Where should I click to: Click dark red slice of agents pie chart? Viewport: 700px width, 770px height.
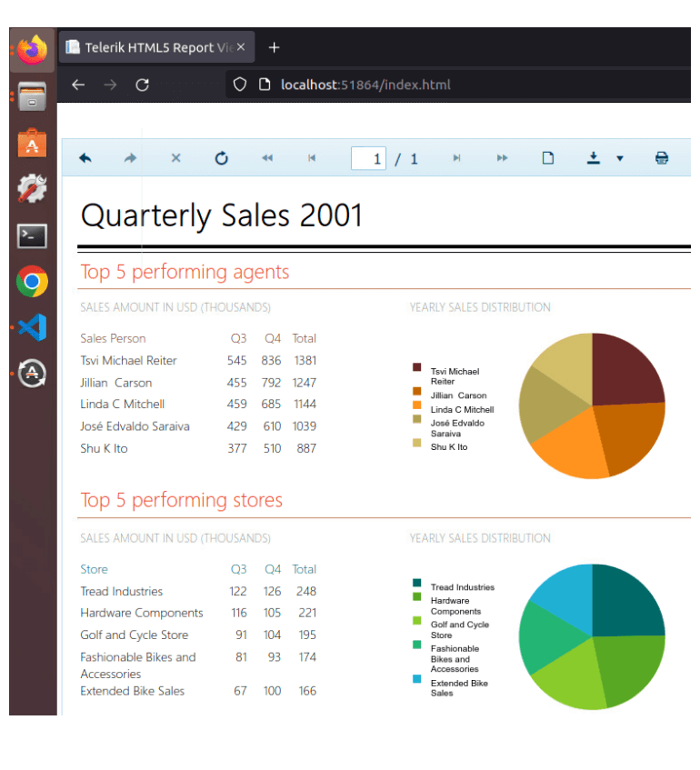click(x=624, y=374)
